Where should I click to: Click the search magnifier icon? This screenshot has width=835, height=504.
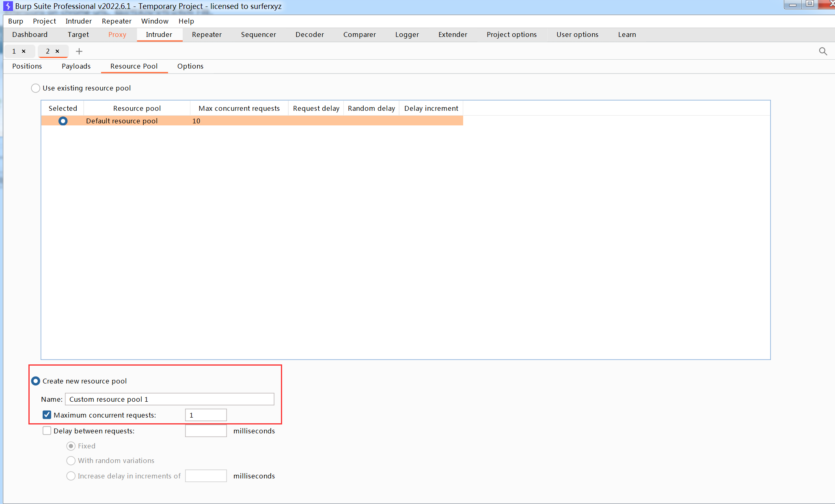(x=823, y=51)
